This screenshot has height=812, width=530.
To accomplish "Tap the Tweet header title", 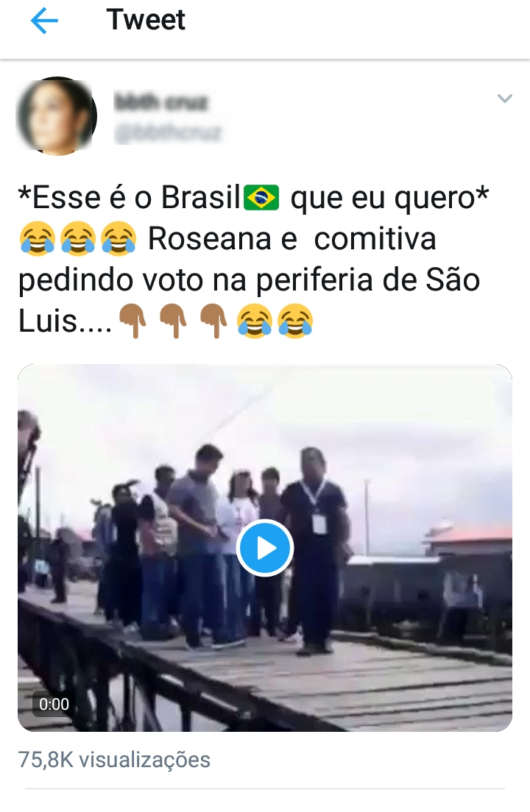I will tap(146, 20).
